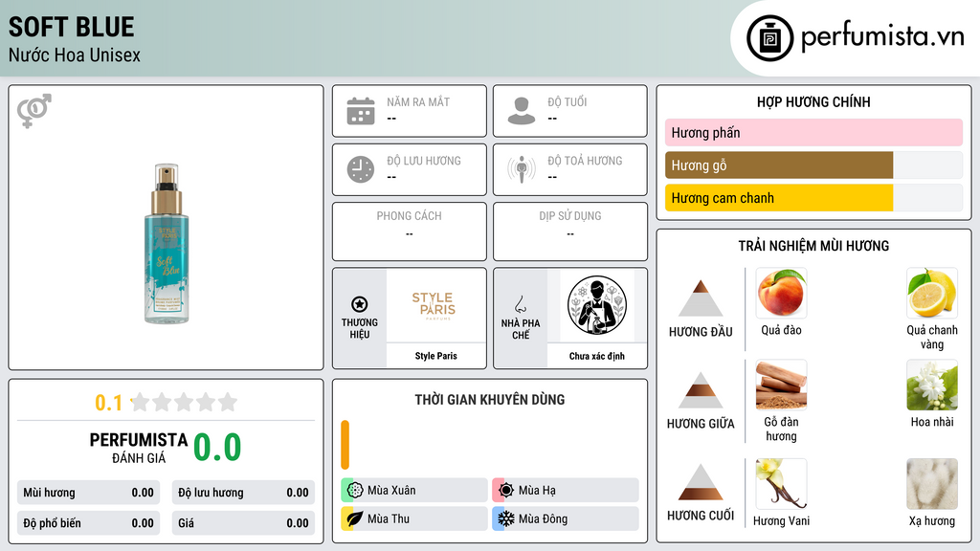980x551 pixels.
Task: Click the Mùi hương score row
Action: coord(89,493)
